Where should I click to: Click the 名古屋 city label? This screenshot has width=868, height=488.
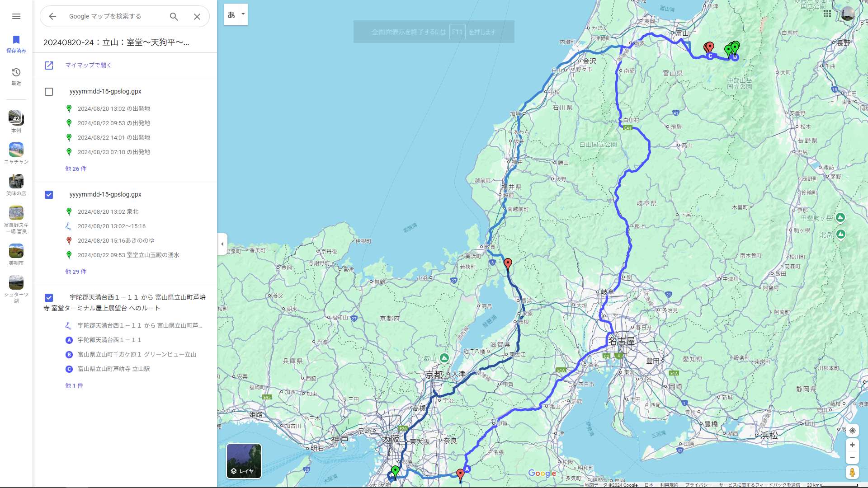tap(622, 341)
